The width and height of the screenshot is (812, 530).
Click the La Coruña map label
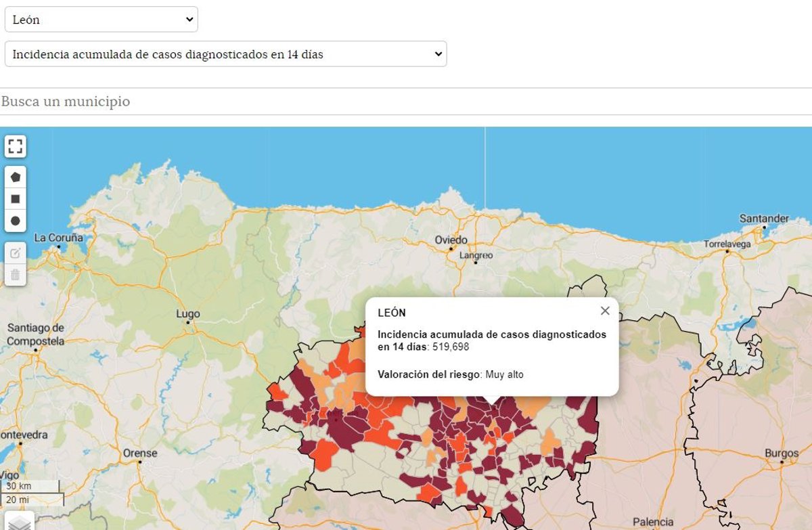pos(59,238)
